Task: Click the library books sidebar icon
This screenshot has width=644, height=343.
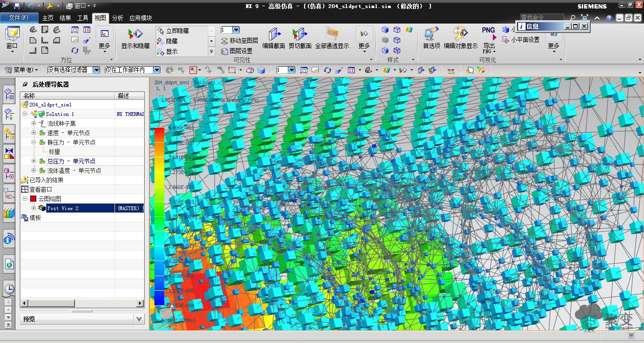Action: click(9, 212)
